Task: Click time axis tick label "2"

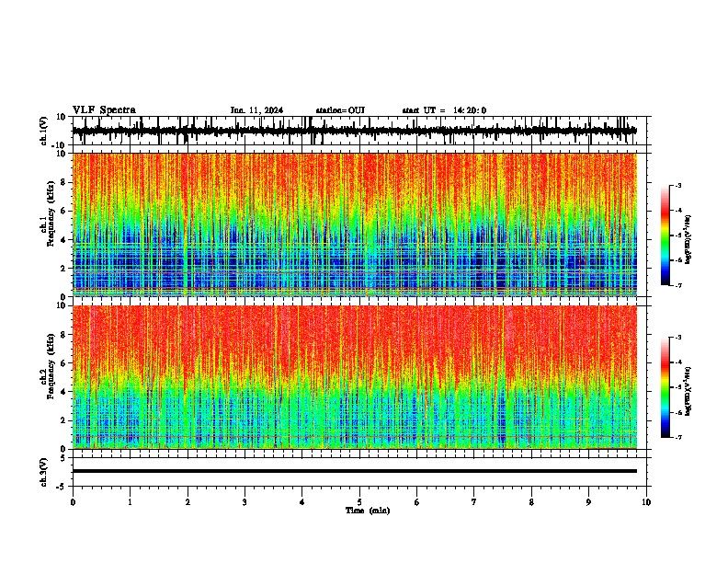Action: pyautogui.click(x=188, y=502)
